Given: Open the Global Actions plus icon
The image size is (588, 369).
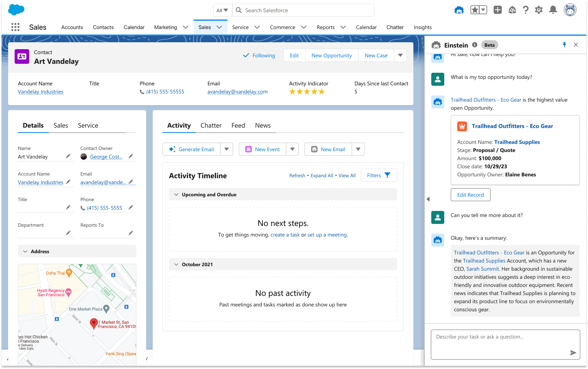Looking at the screenshot, I should (498, 10).
